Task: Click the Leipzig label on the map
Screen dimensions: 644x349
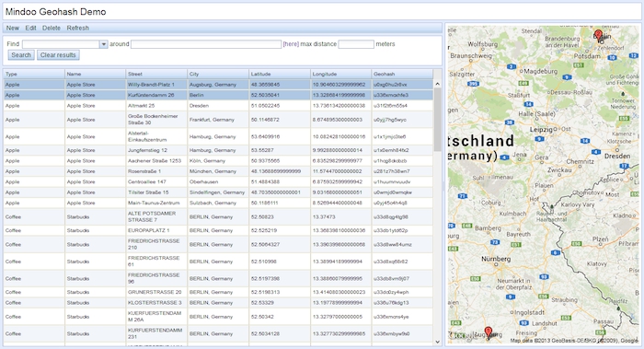Action: pyautogui.click(x=541, y=129)
